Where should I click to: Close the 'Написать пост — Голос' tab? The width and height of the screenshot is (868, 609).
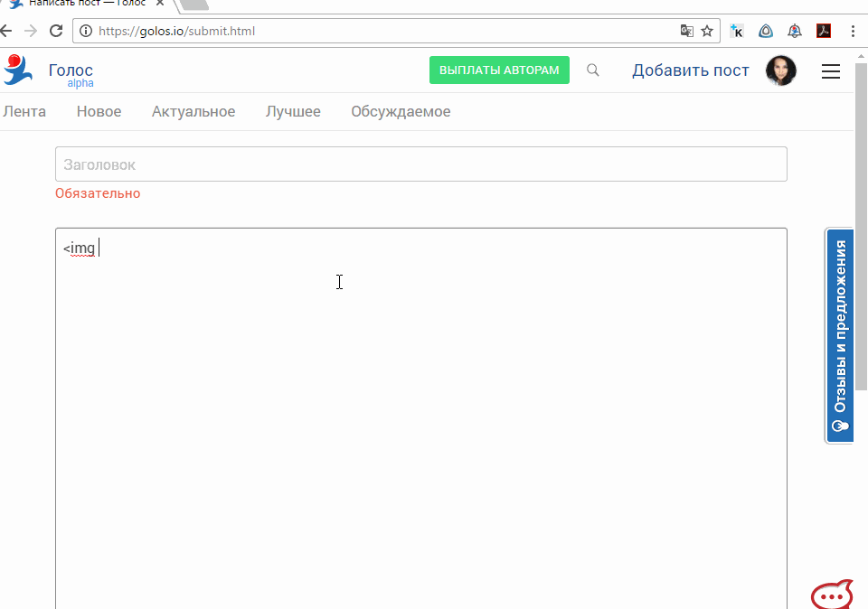point(160,4)
